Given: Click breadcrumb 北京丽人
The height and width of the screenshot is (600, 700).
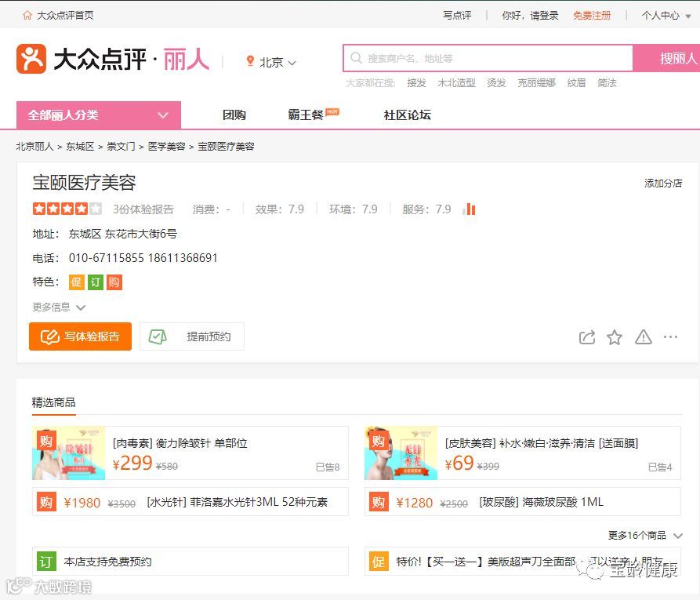Looking at the screenshot, I should point(34,147).
